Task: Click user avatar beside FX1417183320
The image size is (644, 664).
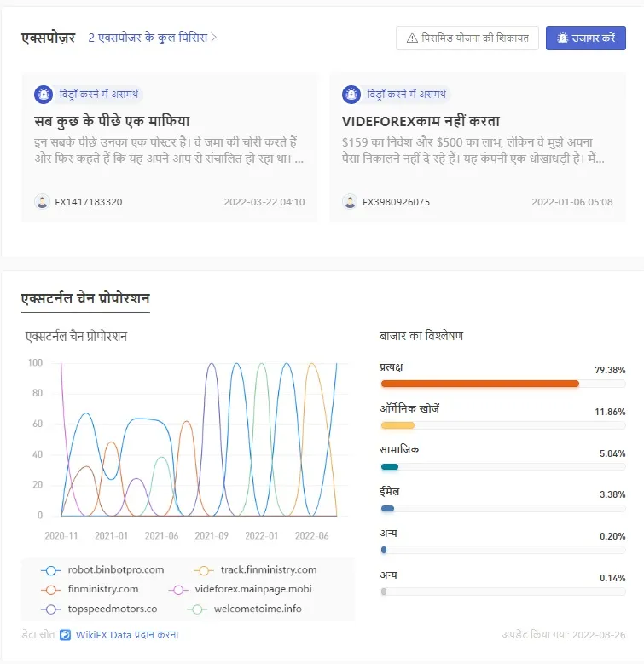Action: pos(42,201)
